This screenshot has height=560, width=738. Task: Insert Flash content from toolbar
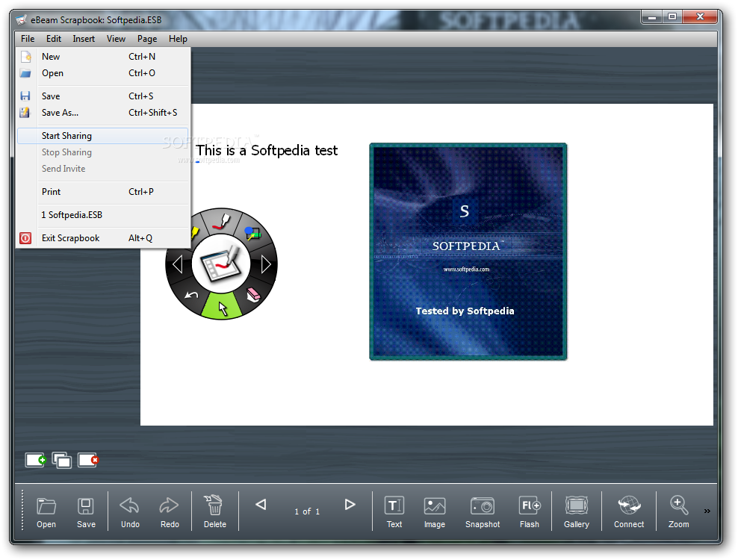(x=530, y=512)
